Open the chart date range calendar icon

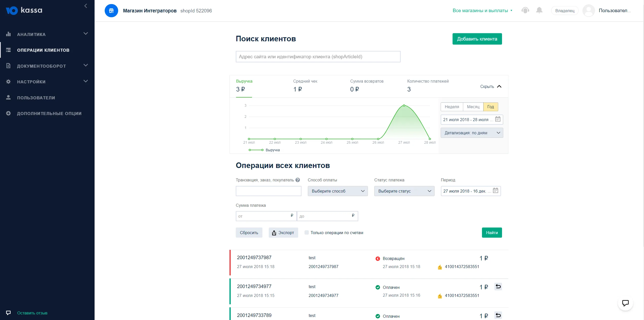tap(498, 119)
